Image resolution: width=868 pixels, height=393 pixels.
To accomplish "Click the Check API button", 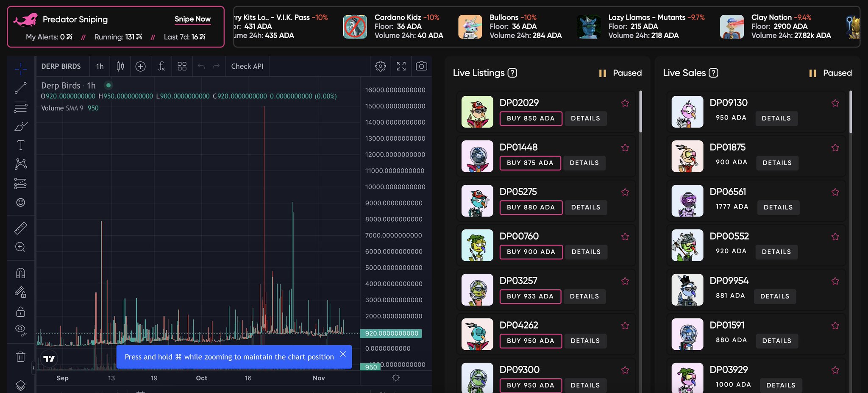I will [x=247, y=66].
